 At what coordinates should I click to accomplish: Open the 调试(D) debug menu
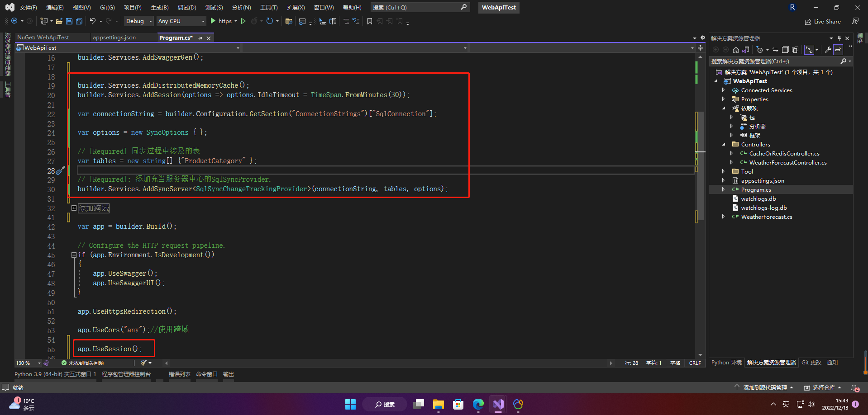187,8
